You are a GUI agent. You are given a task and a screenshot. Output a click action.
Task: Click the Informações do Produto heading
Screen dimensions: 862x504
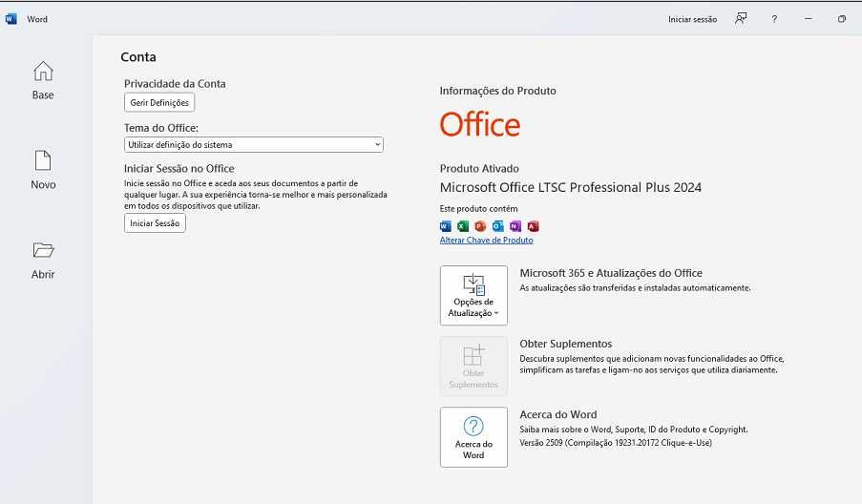coord(497,91)
